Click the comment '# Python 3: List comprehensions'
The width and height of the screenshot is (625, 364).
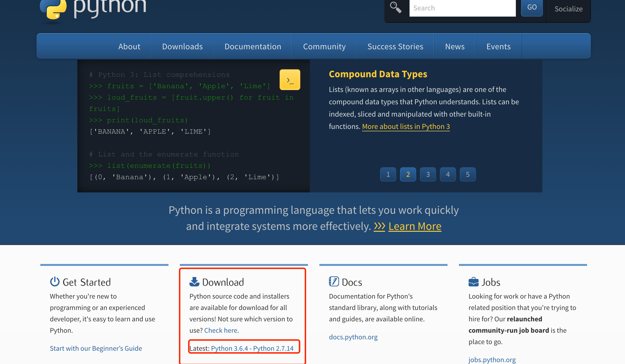[x=159, y=75]
